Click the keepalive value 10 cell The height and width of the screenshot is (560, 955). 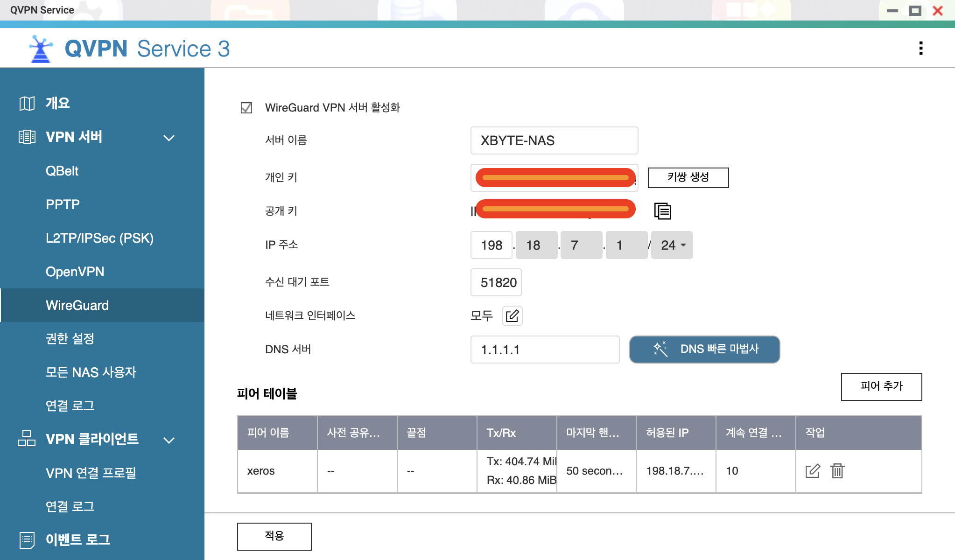pos(756,471)
